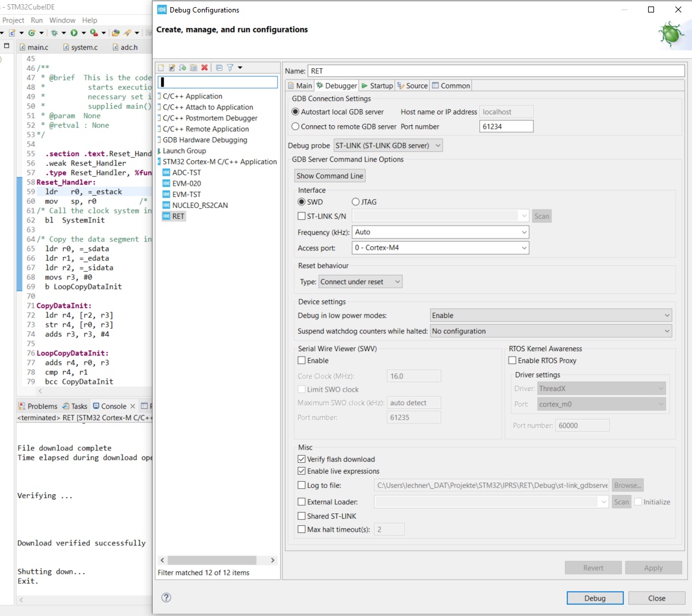Open Run menu in STM32CubeIDE
Viewport: 692px width, 616px height.
(x=37, y=20)
